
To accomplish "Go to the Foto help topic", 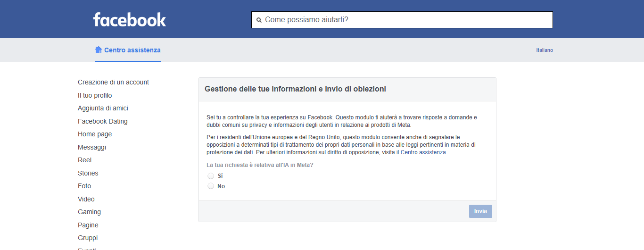I will tap(84, 186).
